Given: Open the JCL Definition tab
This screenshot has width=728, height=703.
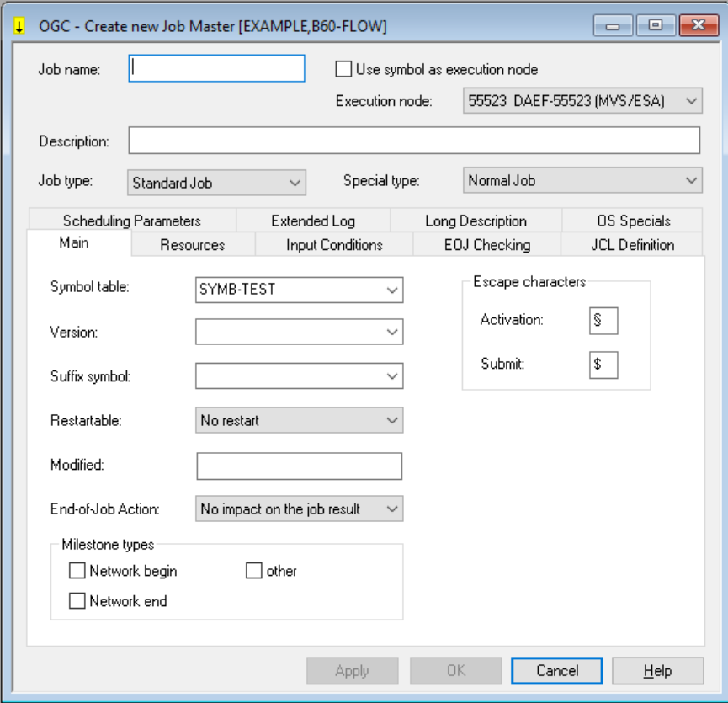Looking at the screenshot, I should pyautogui.click(x=632, y=245).
